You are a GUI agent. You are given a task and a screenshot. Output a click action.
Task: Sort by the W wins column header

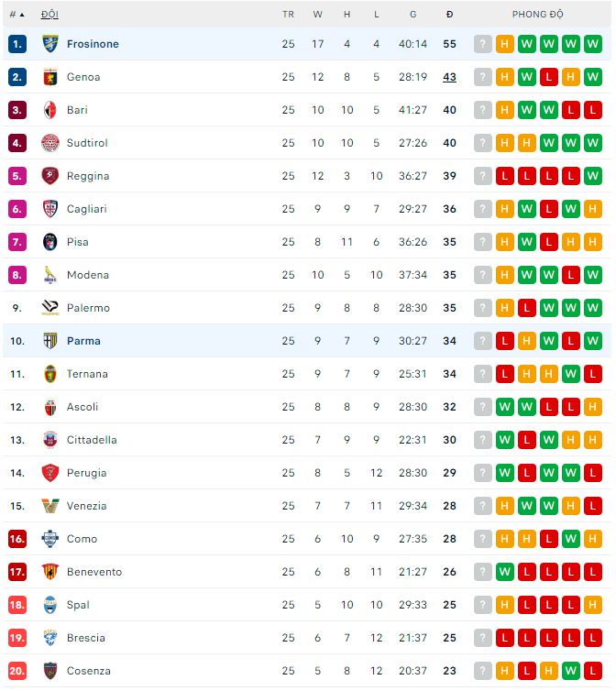tap(318, 15)
